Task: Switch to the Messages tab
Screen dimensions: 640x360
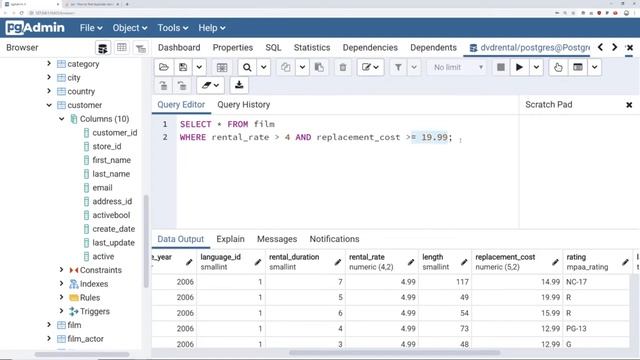Action: click(277, 239)
